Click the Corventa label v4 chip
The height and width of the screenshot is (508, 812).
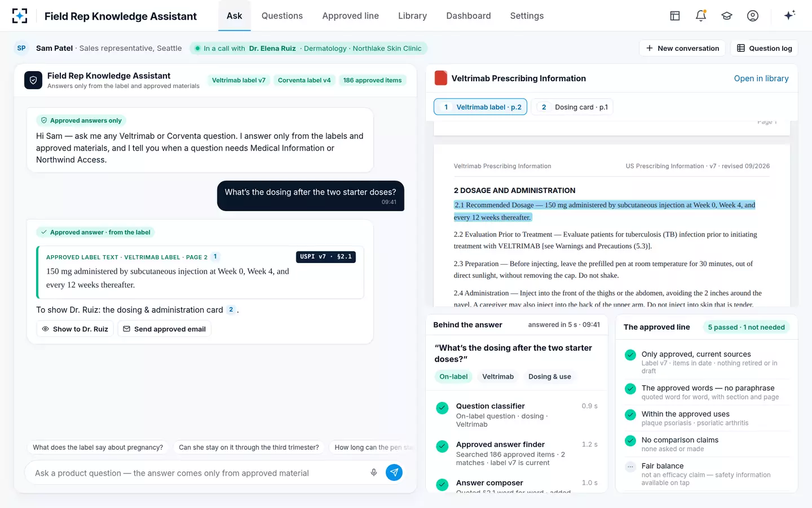tap(304, 80)
